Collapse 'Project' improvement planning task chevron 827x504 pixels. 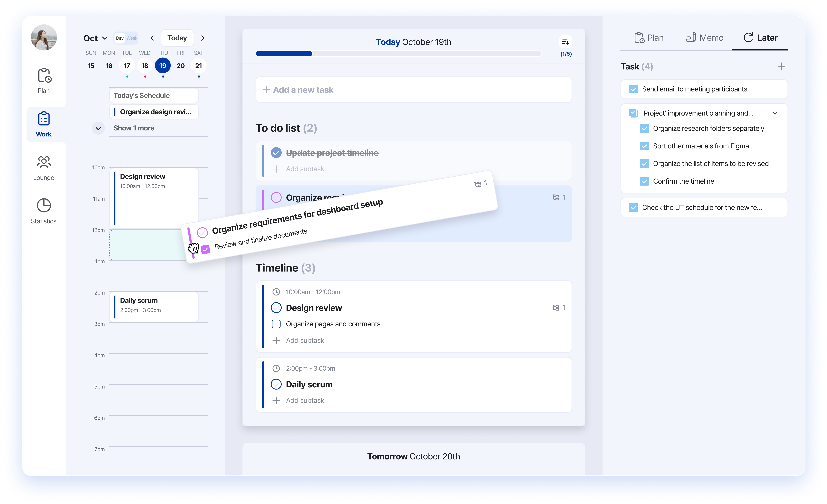pos(775,113)
